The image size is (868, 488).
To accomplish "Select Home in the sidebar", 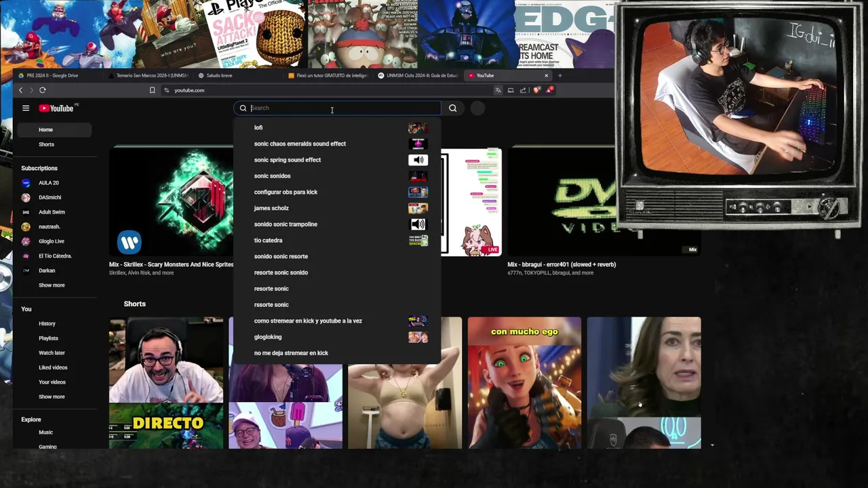I will 54,129.
